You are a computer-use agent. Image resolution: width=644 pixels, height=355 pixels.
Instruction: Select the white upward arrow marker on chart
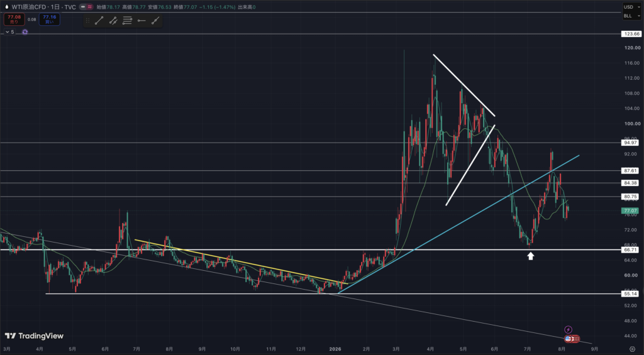point(531,256)
